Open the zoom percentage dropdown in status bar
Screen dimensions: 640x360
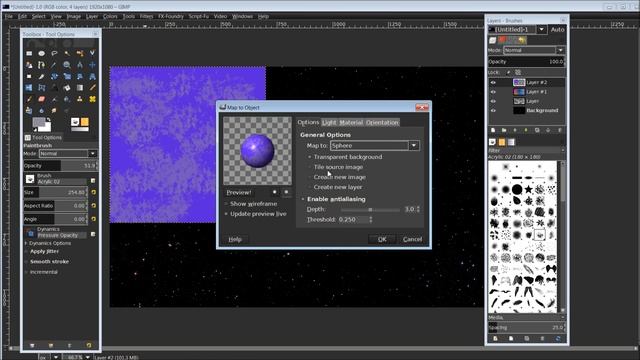tap(87, 357)
